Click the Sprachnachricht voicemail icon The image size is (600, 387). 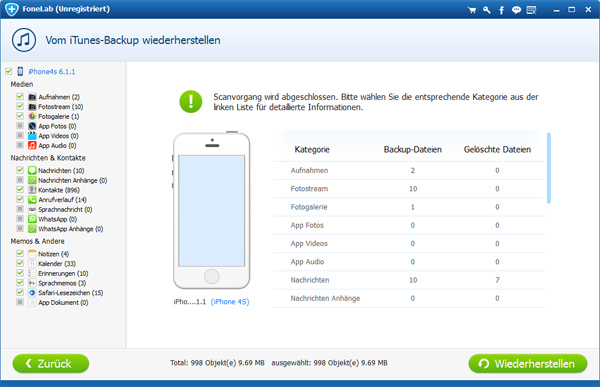click(32, 209)
